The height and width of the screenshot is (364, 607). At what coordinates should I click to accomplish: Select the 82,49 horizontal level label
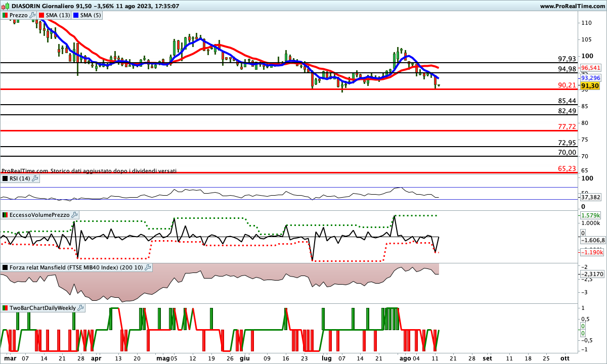(567, 111)
